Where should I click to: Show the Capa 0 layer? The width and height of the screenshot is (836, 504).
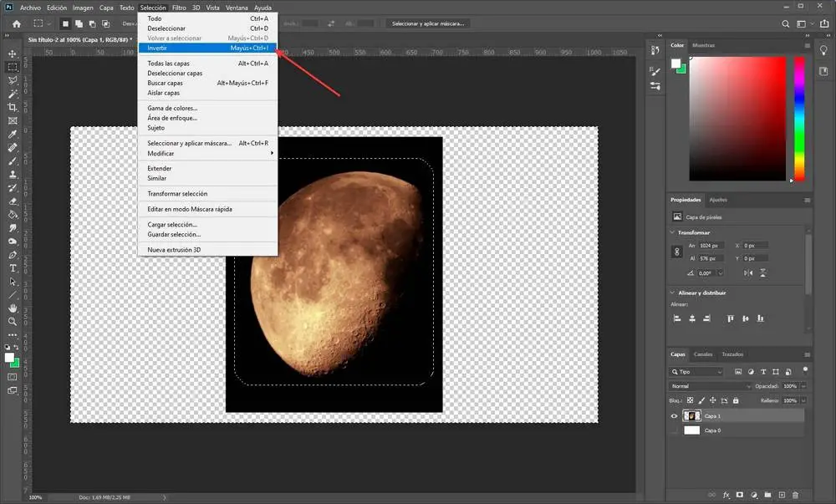point(675,430)
